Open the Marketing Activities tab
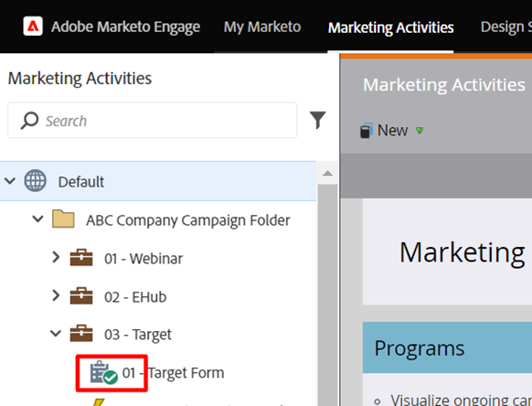This screenshot has height=406, width=532. 390,27
